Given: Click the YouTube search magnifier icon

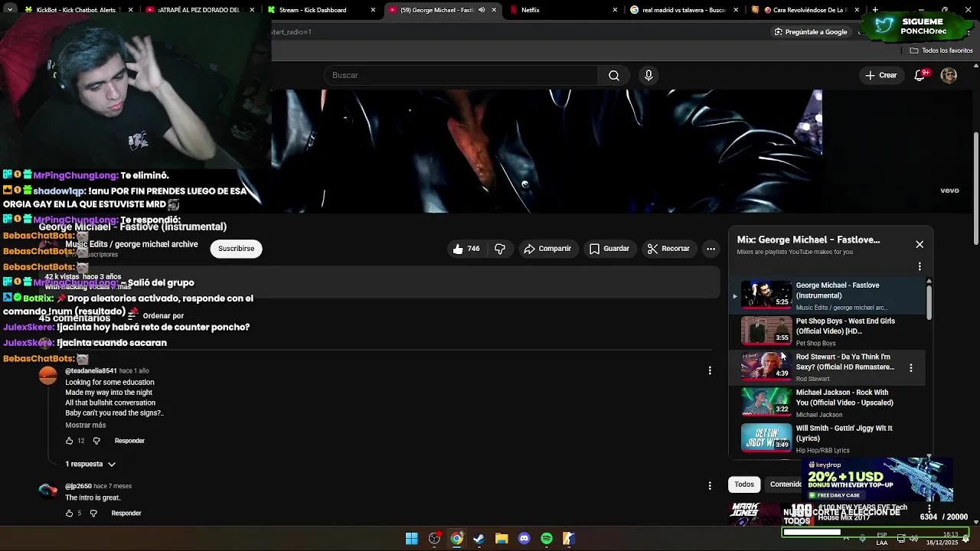Looking at the screenshot, I should point(614,75).
